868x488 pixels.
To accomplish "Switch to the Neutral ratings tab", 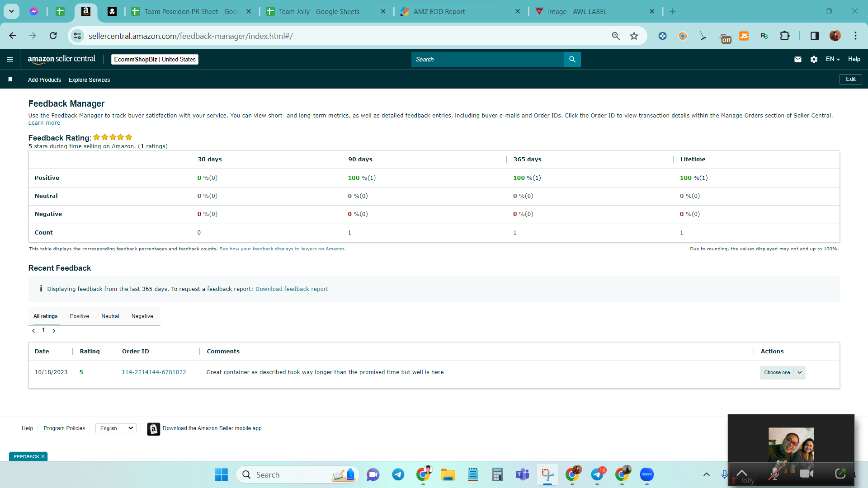I will 110,316.
